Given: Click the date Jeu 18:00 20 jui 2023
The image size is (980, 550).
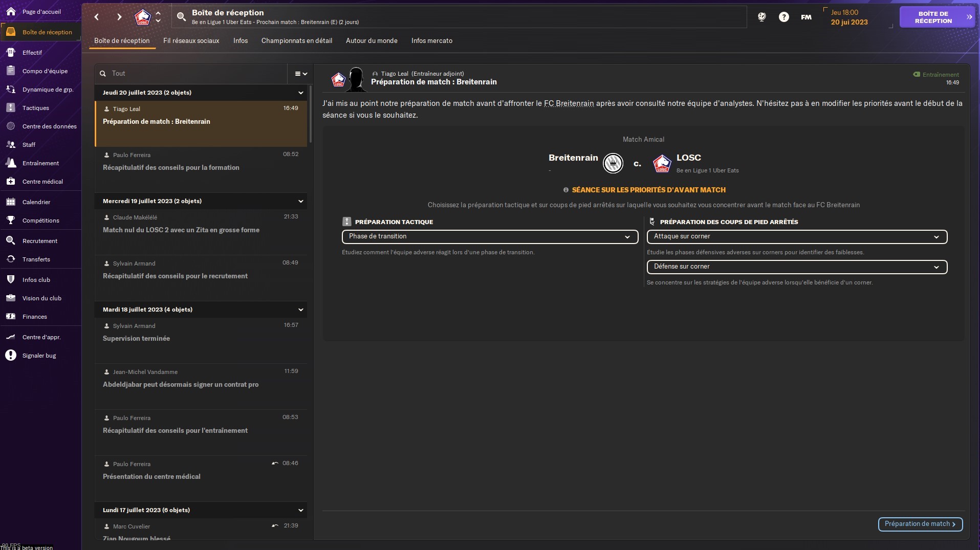Looking at the screenshot, I should (850, 17).
